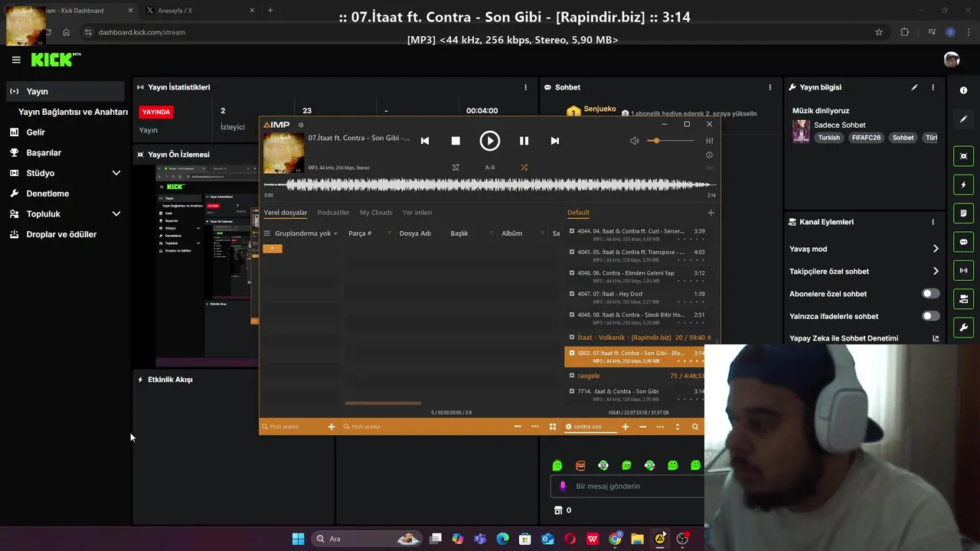Image resolution: width=980 pixels, height=551 pixels.
Task: Skip to previous track in AIMP
Action: pyautogui.click(x=425, y=141)
